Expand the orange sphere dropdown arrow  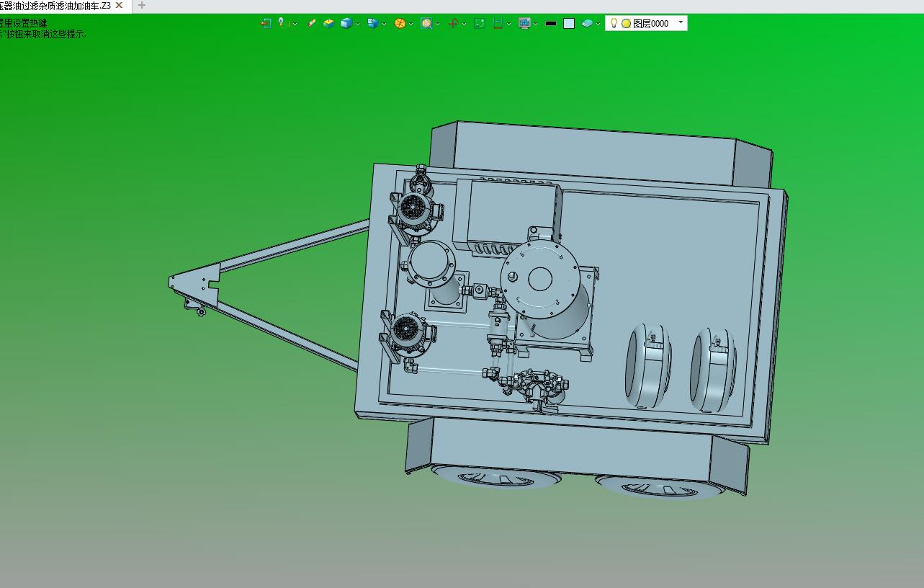point(411,24)
